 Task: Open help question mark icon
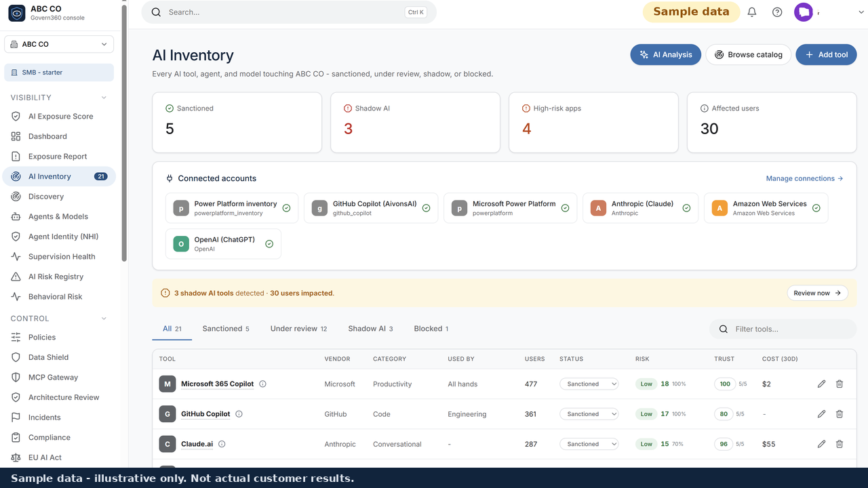click(x=777, y=12)
